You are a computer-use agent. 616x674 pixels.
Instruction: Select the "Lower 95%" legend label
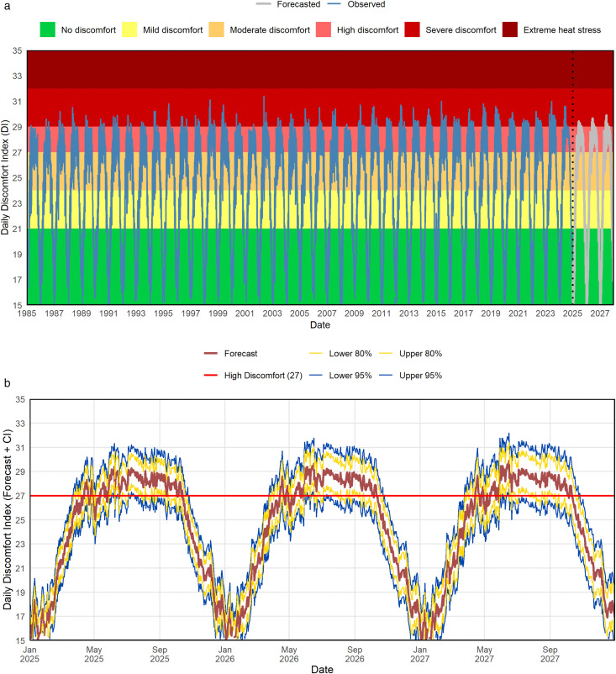pyautogui.click(x=350, y=376)
